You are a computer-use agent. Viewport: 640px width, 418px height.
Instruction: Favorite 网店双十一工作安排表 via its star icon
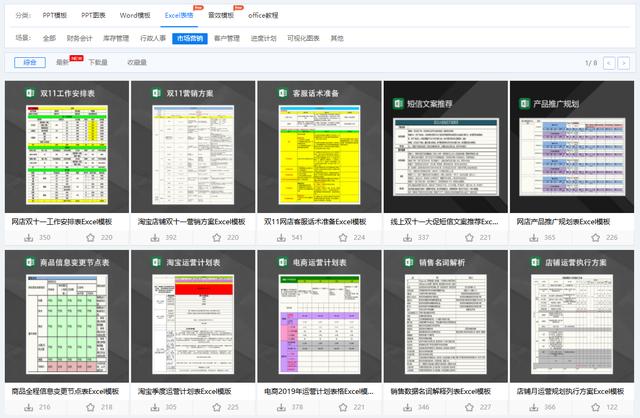click(x=91, y=238)
